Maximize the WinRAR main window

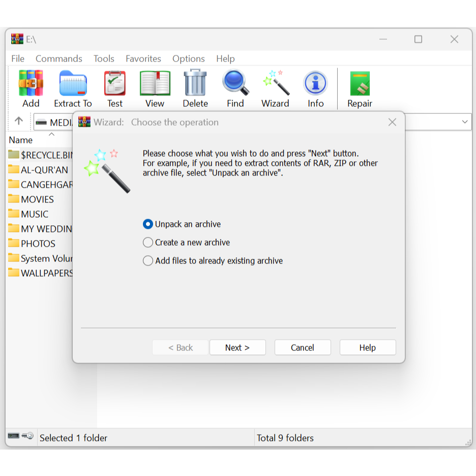point(418,39)
